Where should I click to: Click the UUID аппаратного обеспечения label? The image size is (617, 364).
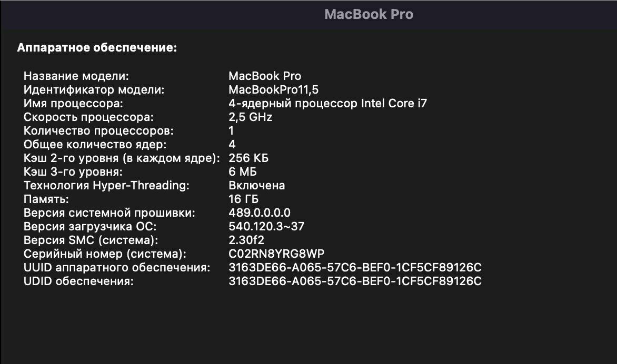[x=117, y=268]
